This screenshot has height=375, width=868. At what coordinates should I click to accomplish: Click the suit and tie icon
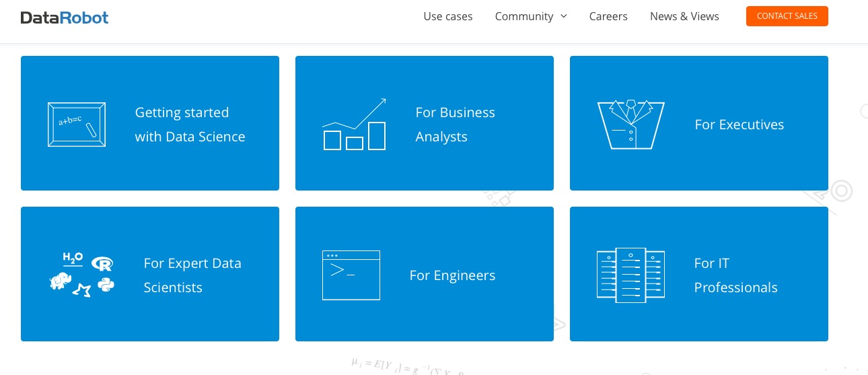[x=630, y=125]
